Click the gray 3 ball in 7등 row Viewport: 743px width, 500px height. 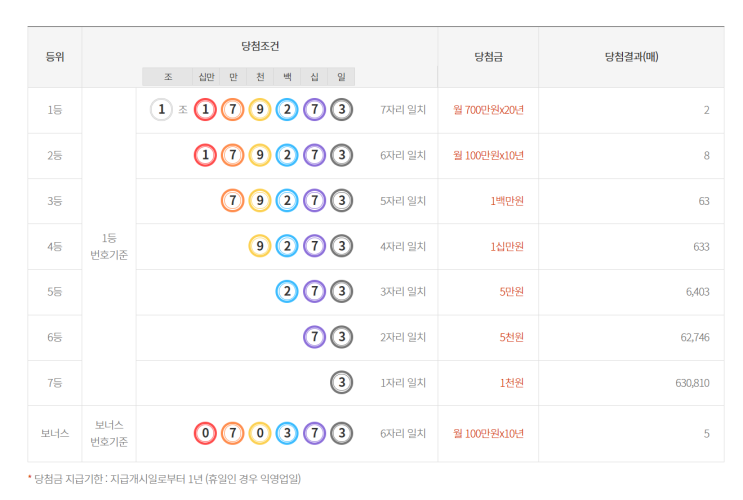click(341, 382)
